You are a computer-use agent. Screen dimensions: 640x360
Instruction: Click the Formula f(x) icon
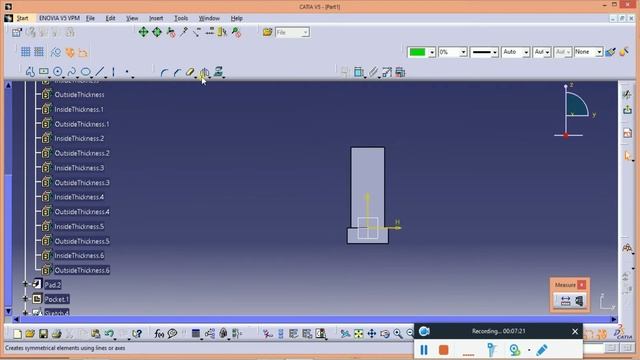tap(159, 334)
